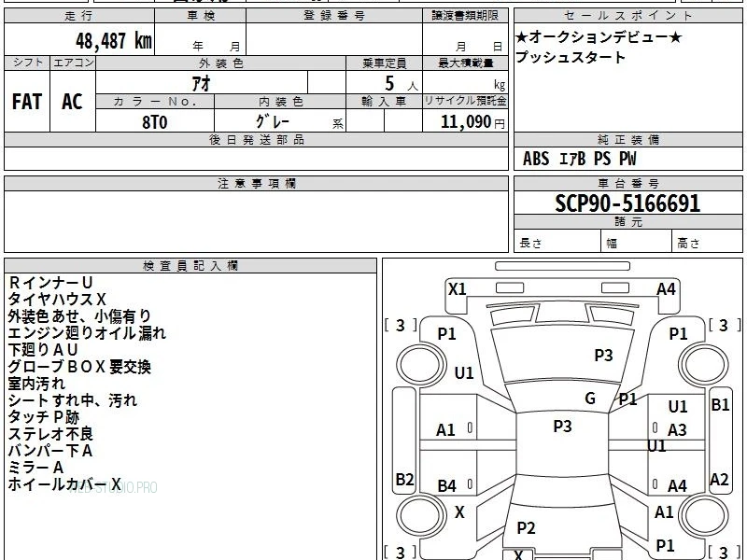Select the inspector note ステレオ不良

point(50,434)
